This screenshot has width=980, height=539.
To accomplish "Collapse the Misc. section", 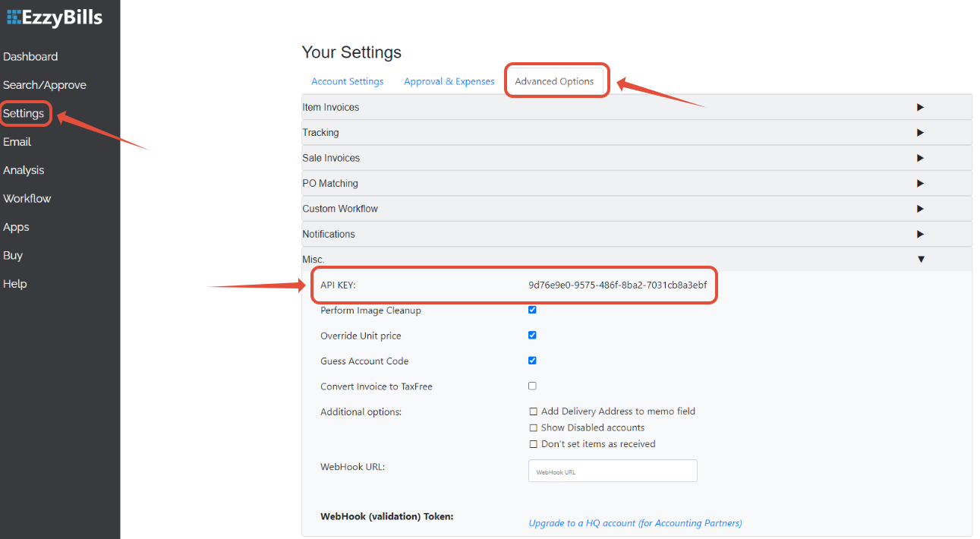I will (x=921, y=258).
